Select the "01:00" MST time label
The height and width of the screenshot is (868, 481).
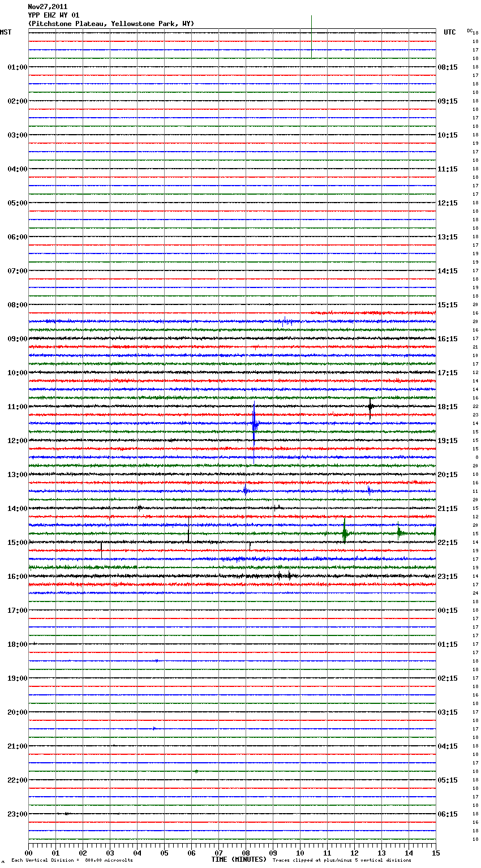17,67
